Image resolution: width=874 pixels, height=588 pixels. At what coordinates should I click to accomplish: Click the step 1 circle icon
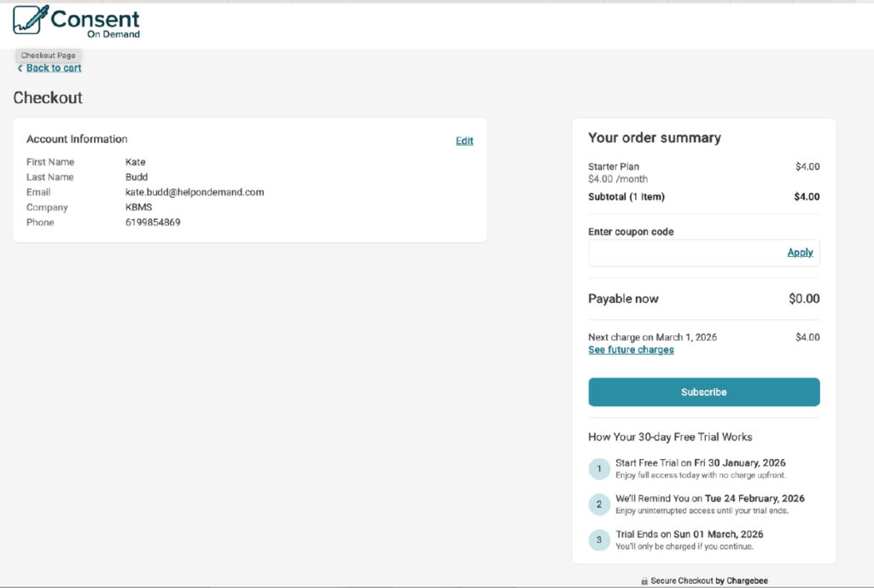pyautogui.click(x=599, y=469)
